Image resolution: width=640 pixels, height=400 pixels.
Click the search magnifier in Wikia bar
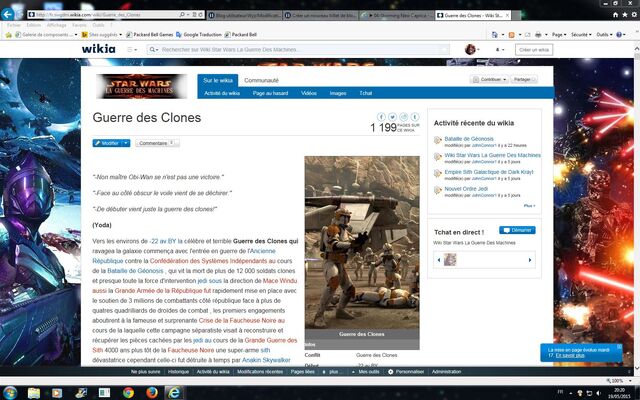pos(152,49)
